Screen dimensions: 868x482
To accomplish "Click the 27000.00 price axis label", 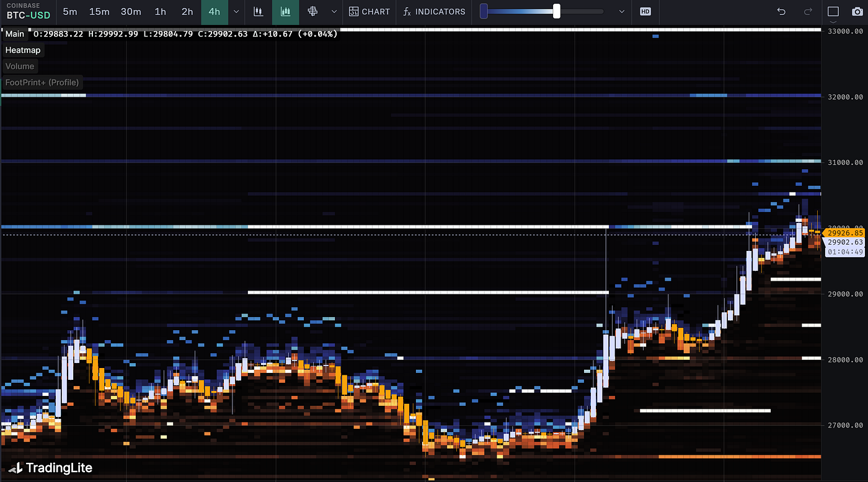I will coord(846,425).
